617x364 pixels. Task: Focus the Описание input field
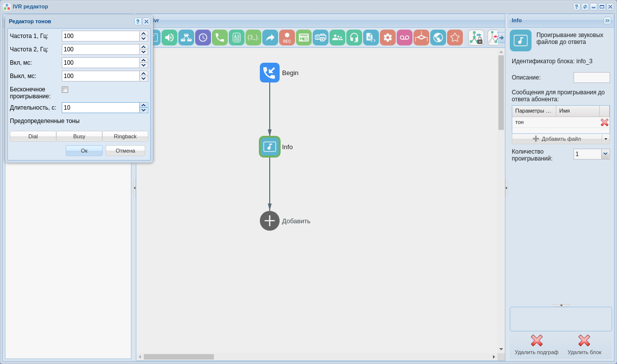592,78
